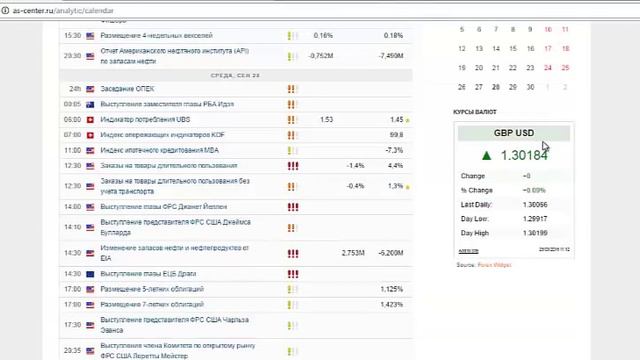
Task: Click link at bottom left of currency widget
Action: [468, 251]
